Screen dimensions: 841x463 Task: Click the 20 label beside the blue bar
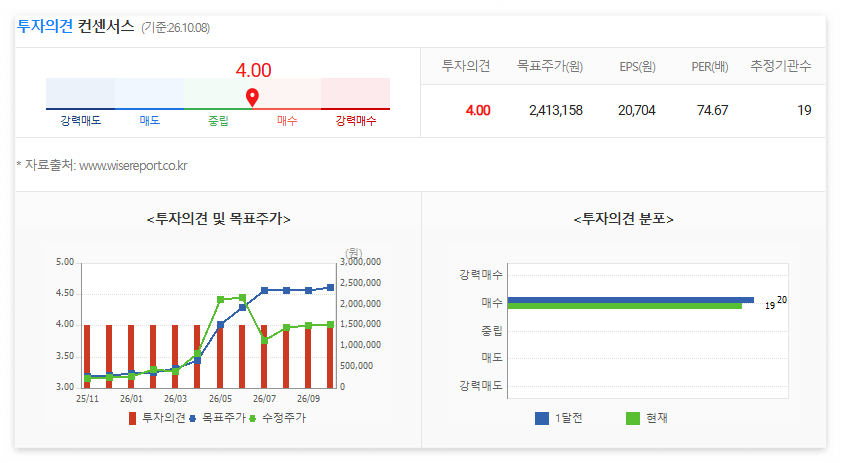click(782, 300)
